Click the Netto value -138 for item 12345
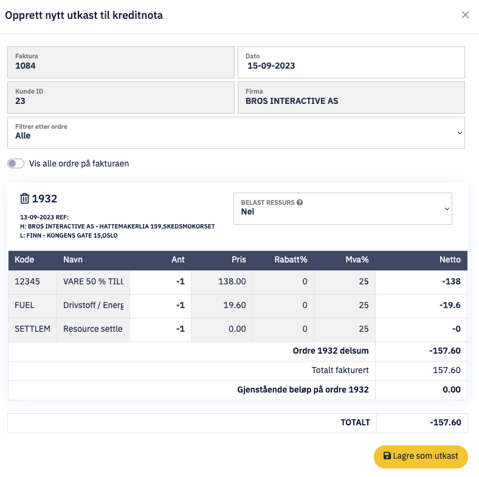 pyautogui.click(x=451, y=282)
